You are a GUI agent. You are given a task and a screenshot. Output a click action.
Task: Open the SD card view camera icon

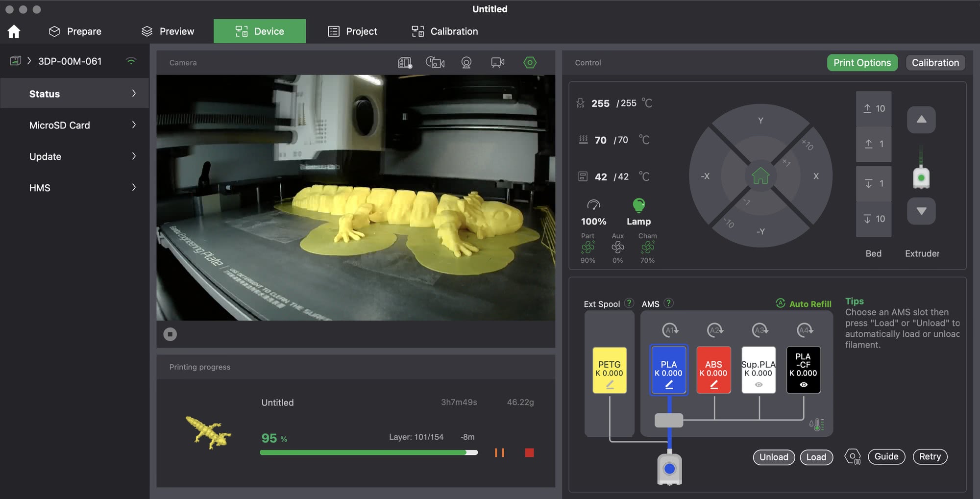click(405, 63)
